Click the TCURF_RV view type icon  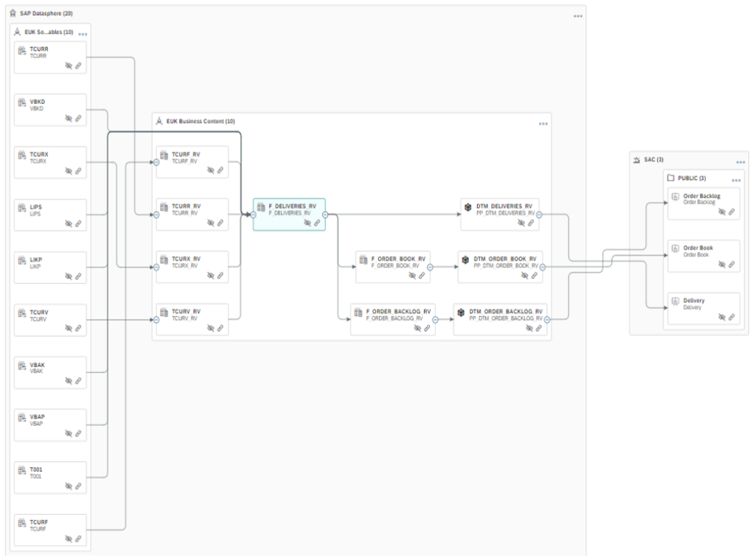pos(164,155)
